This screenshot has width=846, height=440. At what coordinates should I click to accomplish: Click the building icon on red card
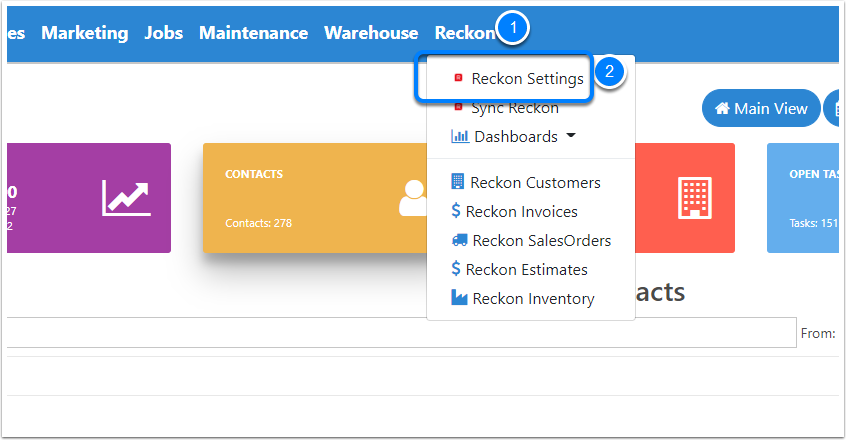[x=695, y=198]
